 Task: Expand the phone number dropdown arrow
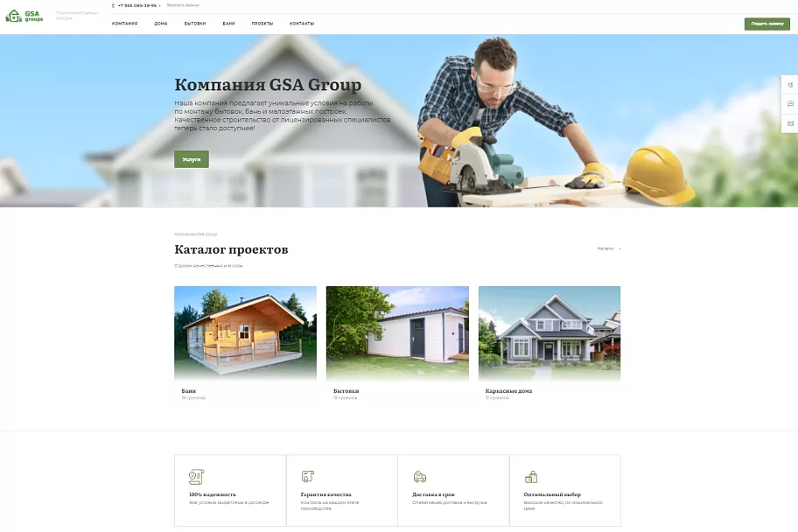[x=159, y=5]
